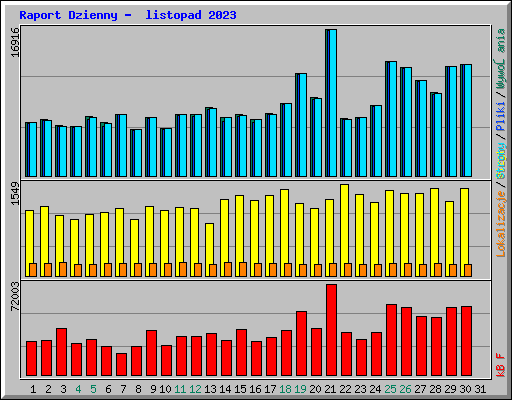The image size is (512, 400).
Task: Click the yellow bar for day 13
Action: pyautogui.click(x=209, y=250)
